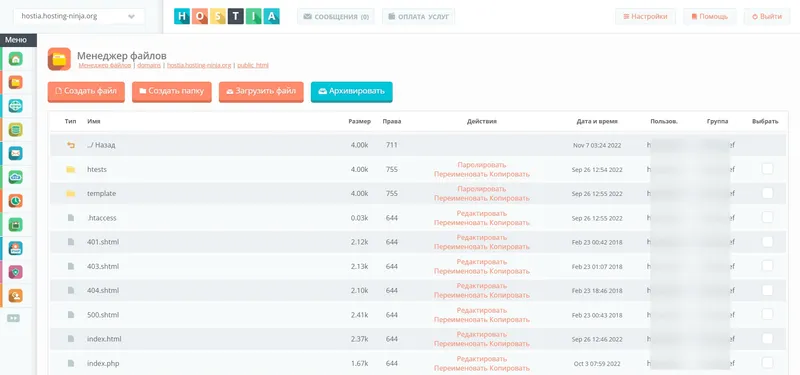Click Редактировать for index.html
The image size is (800, 375).
coord(482,334)
